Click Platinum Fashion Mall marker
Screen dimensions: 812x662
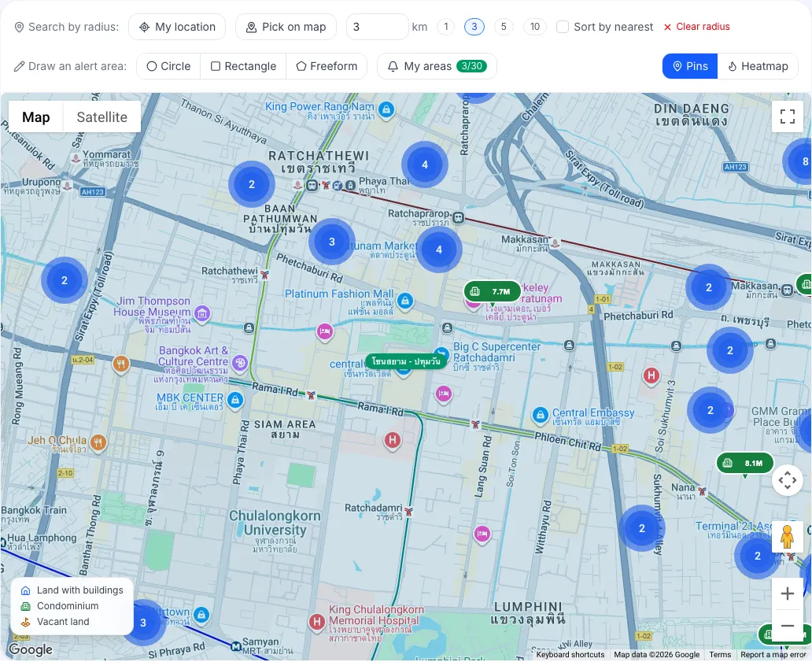point(405,301)
